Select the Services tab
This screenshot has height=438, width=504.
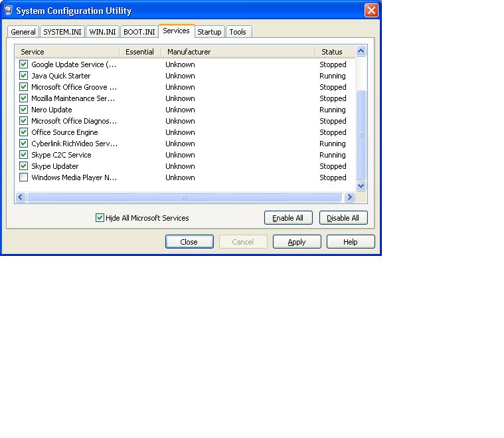coord(176,31)
